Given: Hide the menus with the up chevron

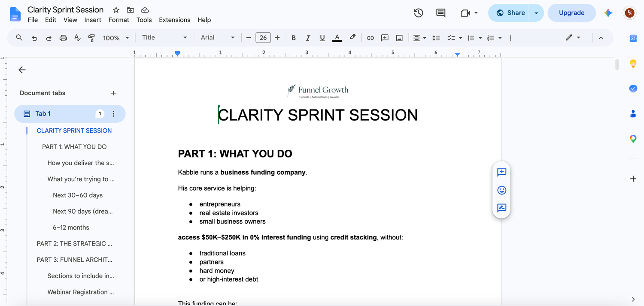Looking at the screenshot, I should [601, 38].
